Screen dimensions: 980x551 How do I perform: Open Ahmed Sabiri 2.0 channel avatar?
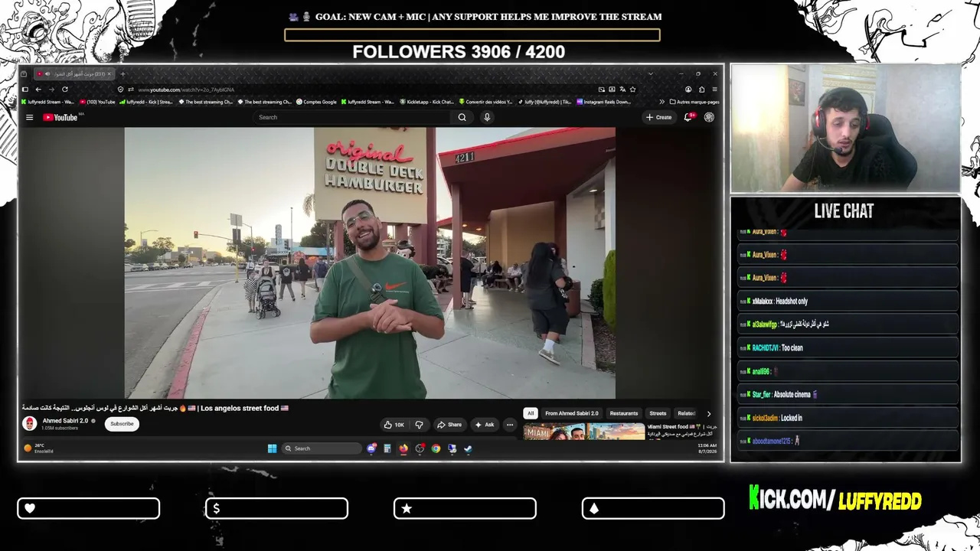(30, 424)
